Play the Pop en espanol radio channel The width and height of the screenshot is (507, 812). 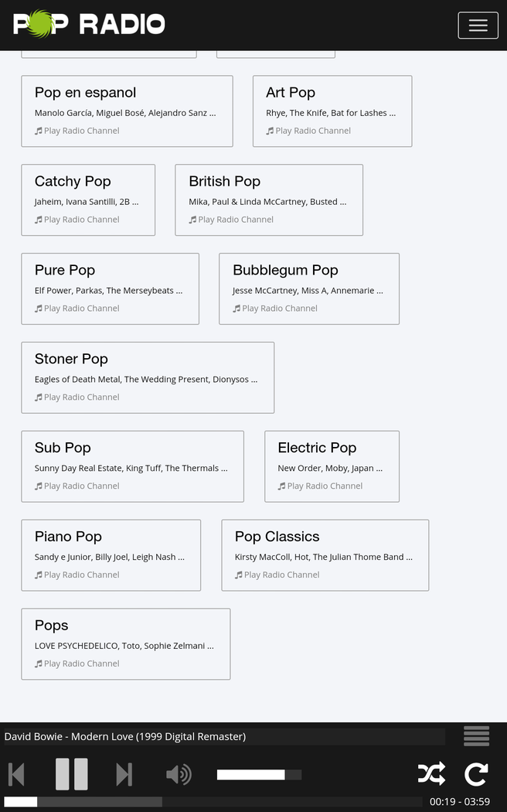[81, 131]
